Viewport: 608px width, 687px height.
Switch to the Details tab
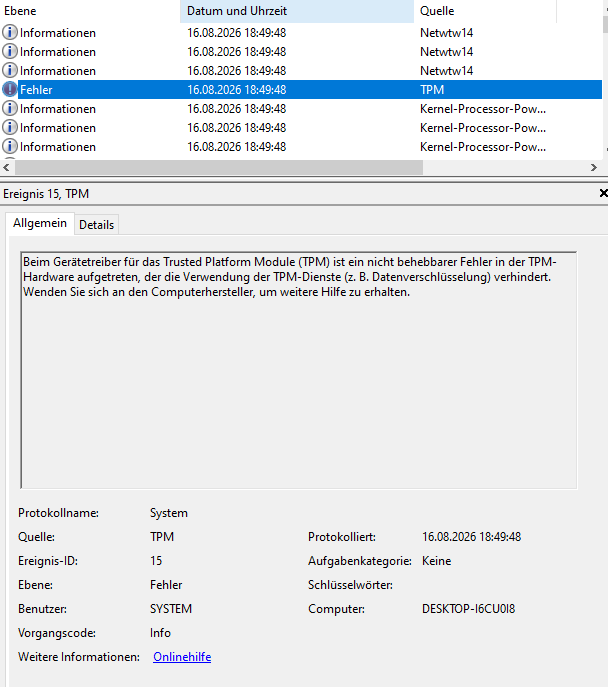[x=96, y=225]
